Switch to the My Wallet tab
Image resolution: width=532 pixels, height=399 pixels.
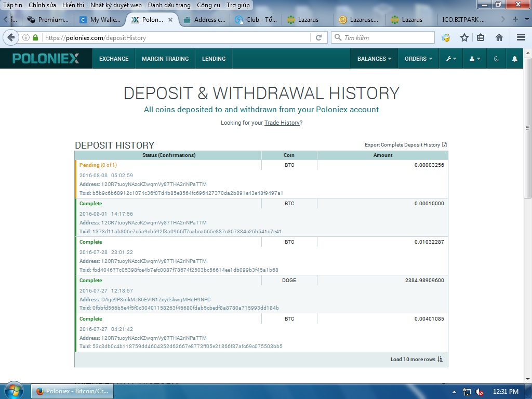[x=101, y=20]
